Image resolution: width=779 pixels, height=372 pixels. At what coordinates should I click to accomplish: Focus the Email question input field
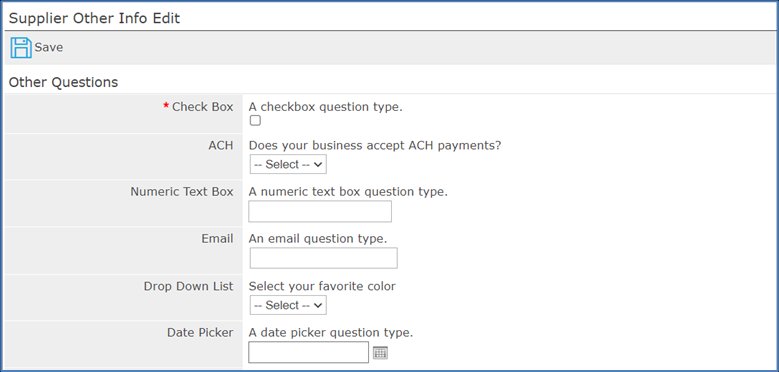(x=323, y=258)
